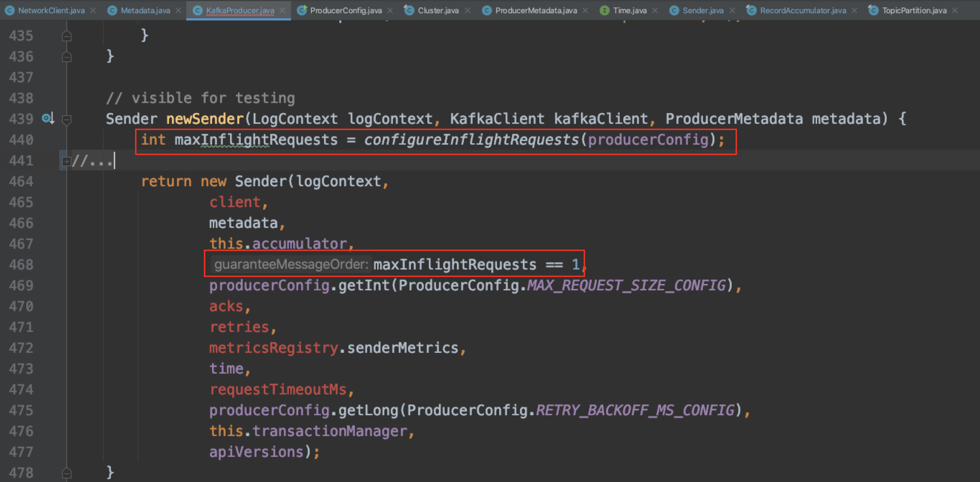
Task: Close the Metadata.java tab
Action: (178, 11)
